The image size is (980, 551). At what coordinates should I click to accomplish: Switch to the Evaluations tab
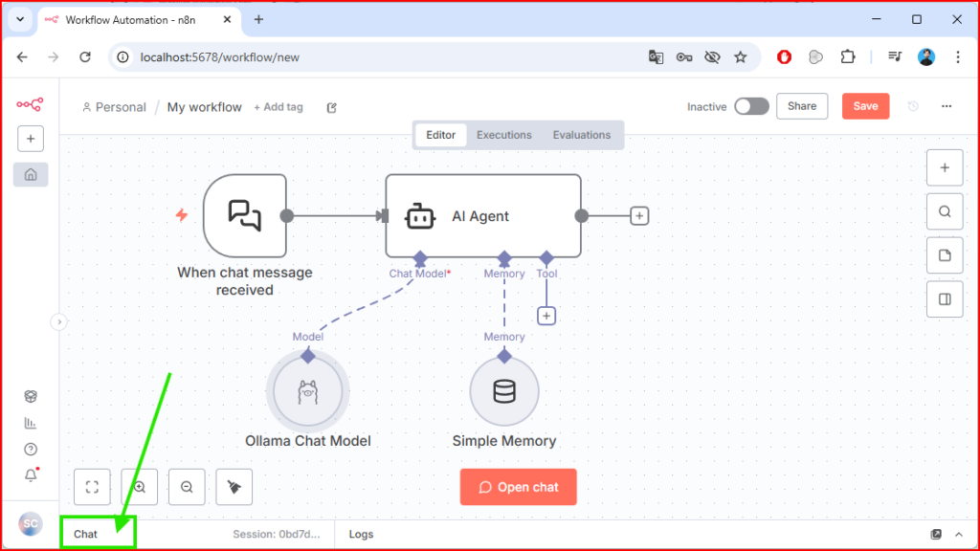[581, 135]
